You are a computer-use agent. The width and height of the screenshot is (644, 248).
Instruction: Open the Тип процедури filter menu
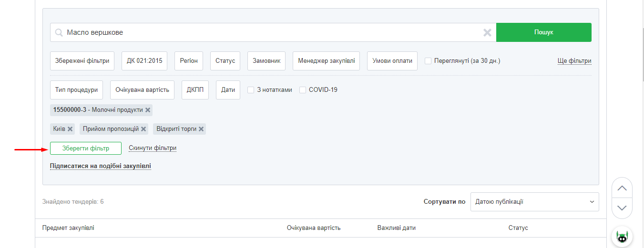[x=76, y=90]
